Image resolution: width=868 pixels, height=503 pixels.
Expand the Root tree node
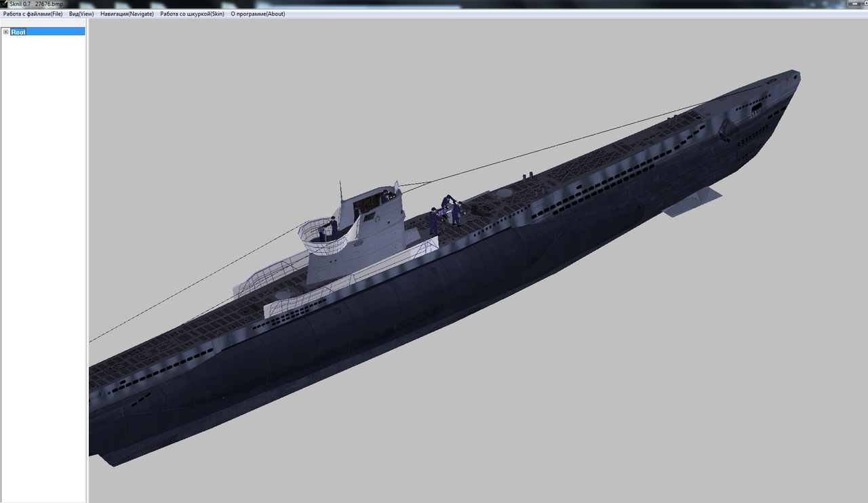pos(5,32)
